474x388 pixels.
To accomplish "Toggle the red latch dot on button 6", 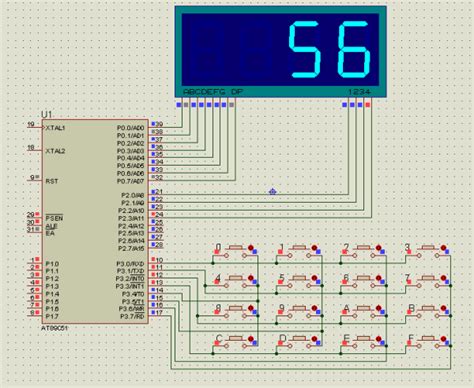I will point(379,278).
